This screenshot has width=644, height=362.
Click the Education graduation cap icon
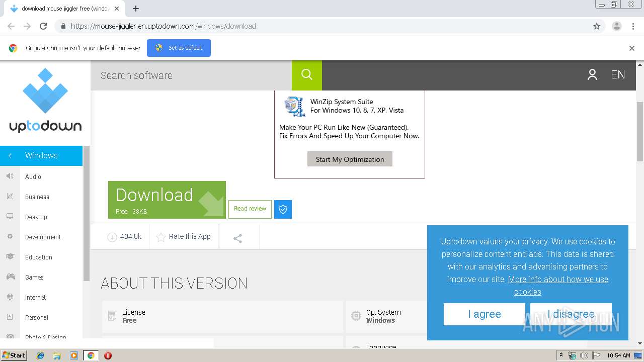pyautogui.click(x=10, y=256)
